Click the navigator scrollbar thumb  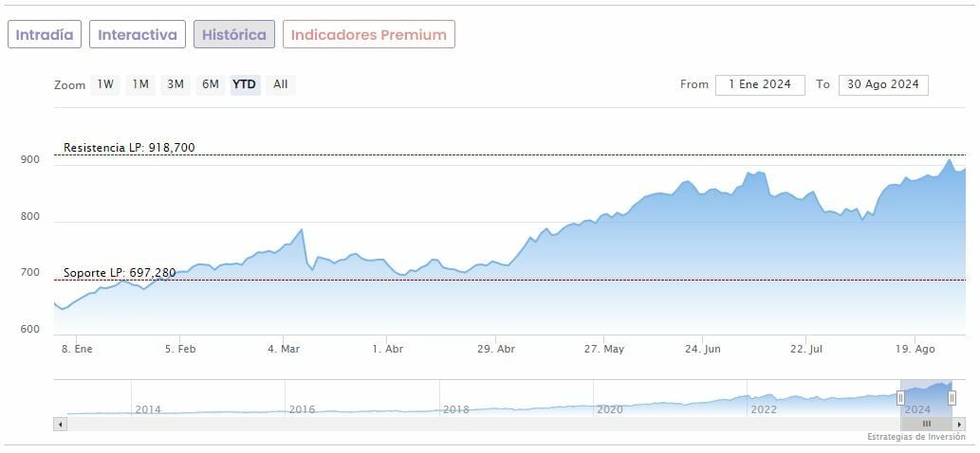click(927, 424)
